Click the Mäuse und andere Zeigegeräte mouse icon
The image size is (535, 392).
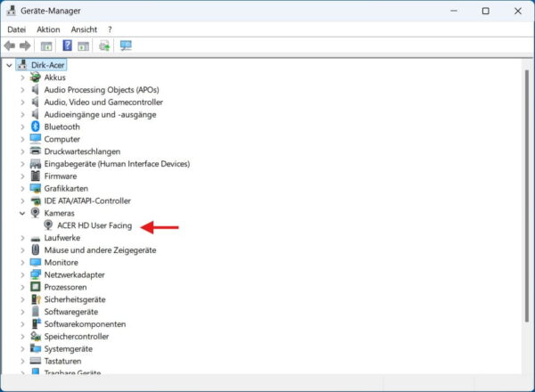click(35, 249)
